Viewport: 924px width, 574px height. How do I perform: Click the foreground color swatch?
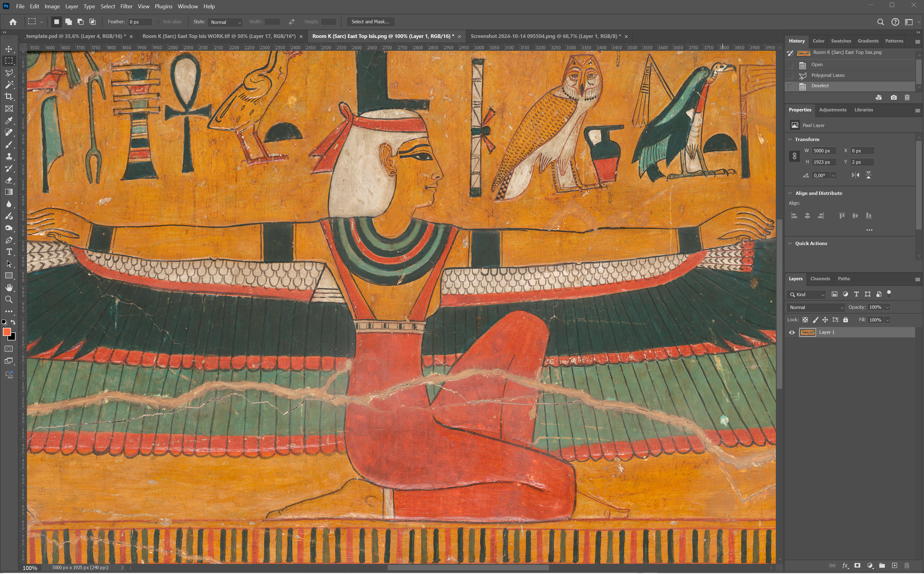coord(6,332)
